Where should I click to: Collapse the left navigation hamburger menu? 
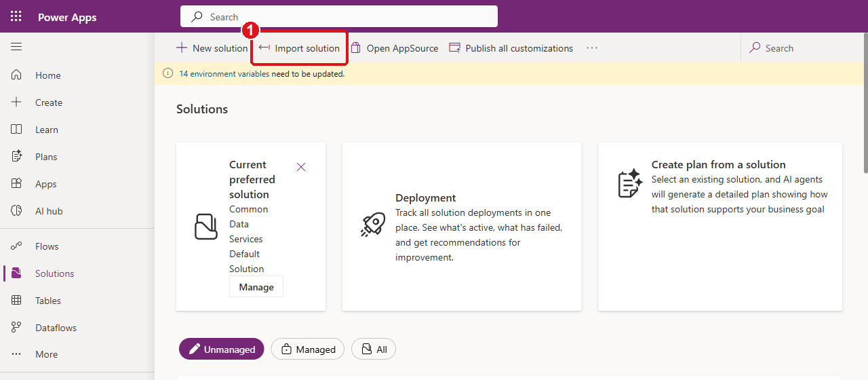[x=16, y=47]
